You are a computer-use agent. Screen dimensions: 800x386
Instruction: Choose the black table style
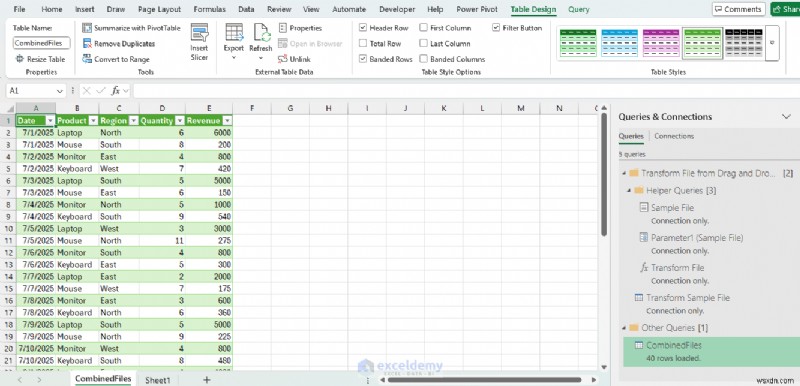point(744,43)
